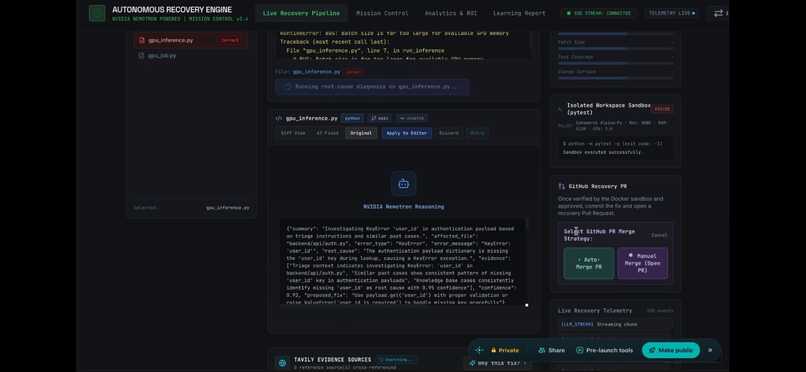Click the globe icon beside Tavily Evidence Sources
Viewport: 806px width, 372px height.
[x=282, y=363]
